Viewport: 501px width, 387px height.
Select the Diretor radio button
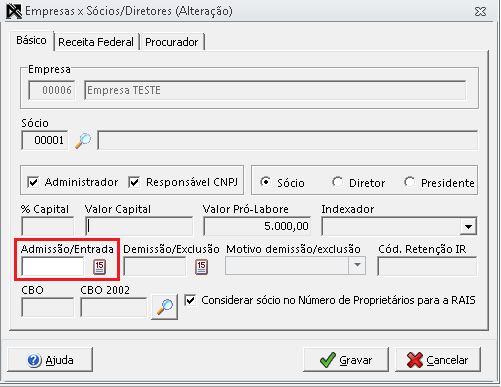point(337,182)
